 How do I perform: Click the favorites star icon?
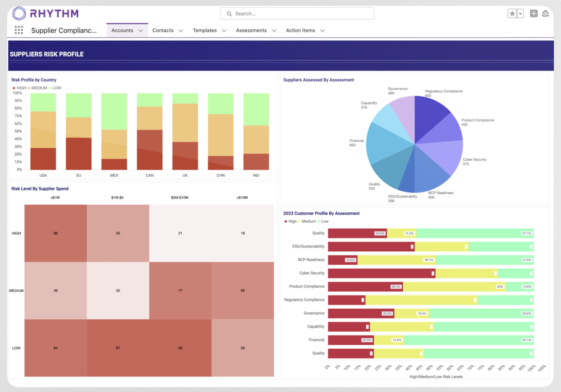512,13
